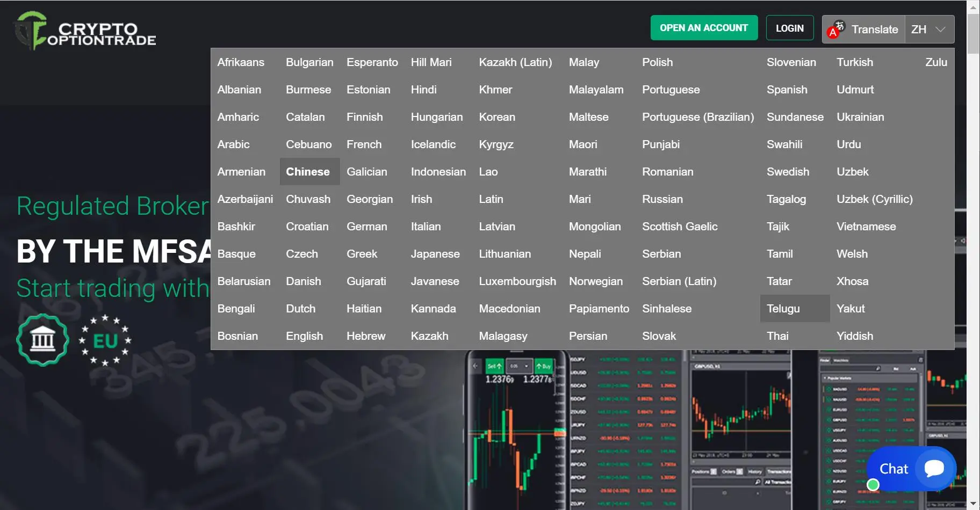Click the regulated bank institution badge
This screenshot has width=980, height=510.
click(x=43, y=340)
